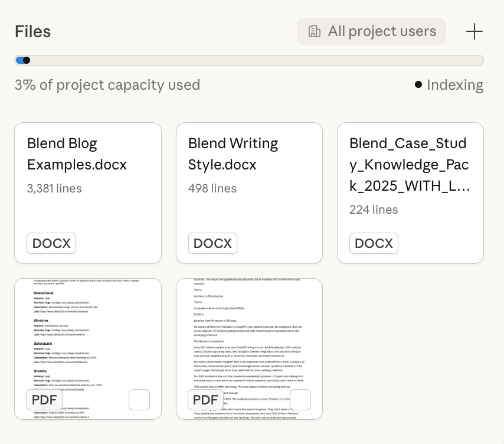
Task: Open the Blend Writing Style.docx file
Action: pyautogui.click(x=249, y=177)
